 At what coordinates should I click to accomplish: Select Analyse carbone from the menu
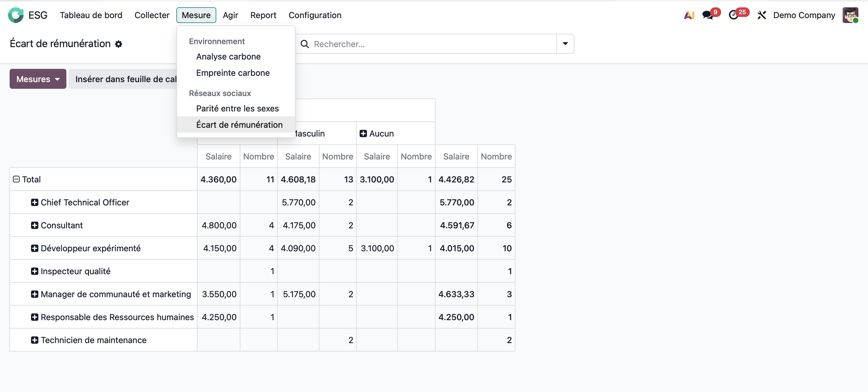coord(228,57)
